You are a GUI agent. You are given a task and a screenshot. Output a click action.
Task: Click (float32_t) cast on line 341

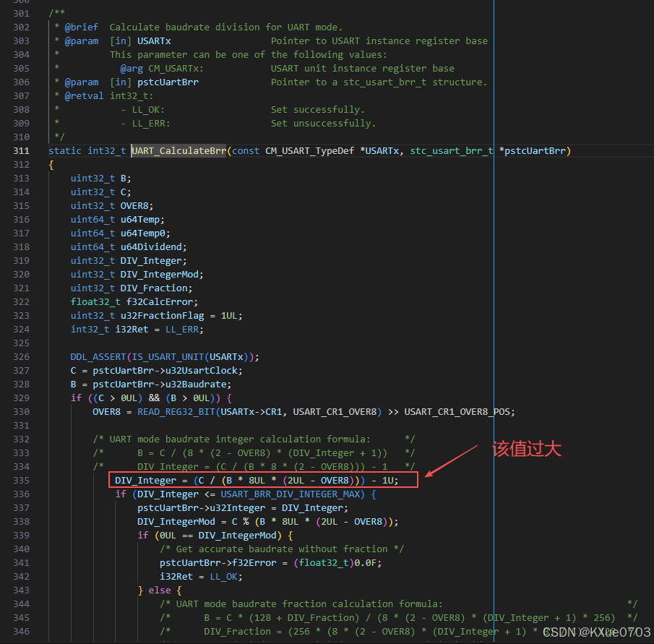click(324, 563)
